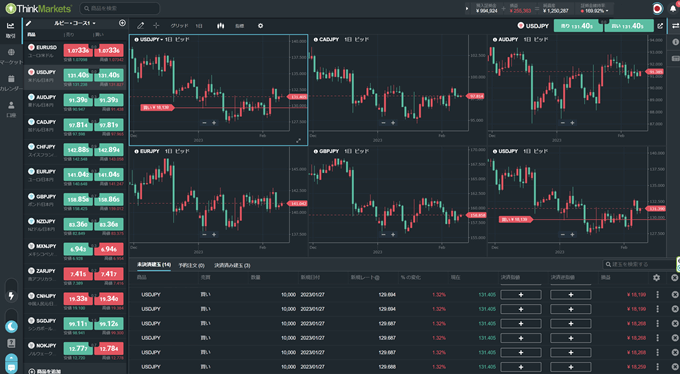Select the EURJPY chart title
680x374 pixels.
point(150,151)
